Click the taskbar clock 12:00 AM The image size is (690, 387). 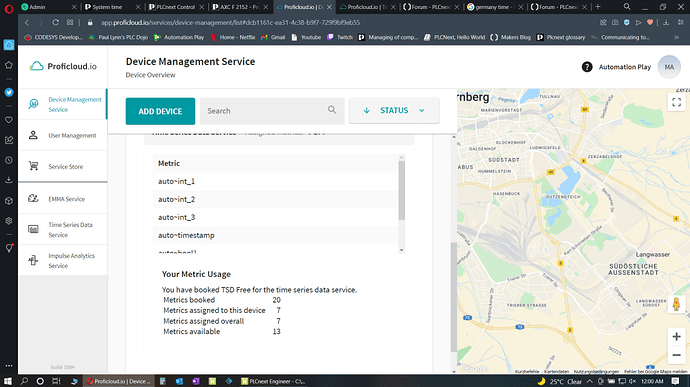pyautogui.click(x=652, y=381)
